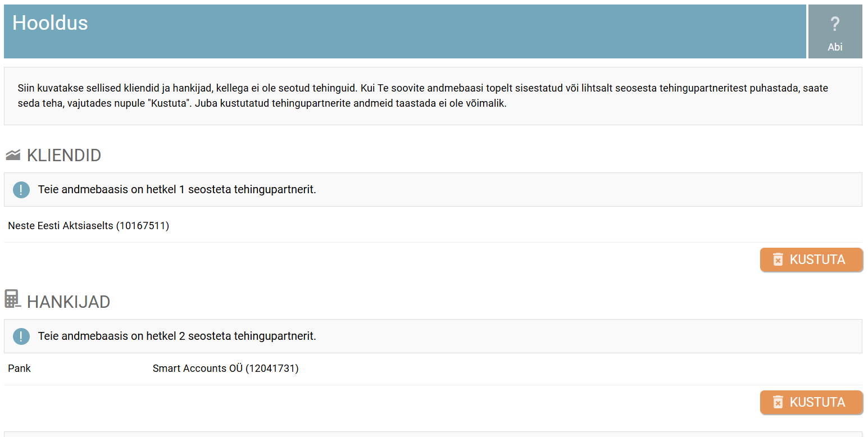Click trash icon on Hankijad Kustuta button

coord(778,402)
